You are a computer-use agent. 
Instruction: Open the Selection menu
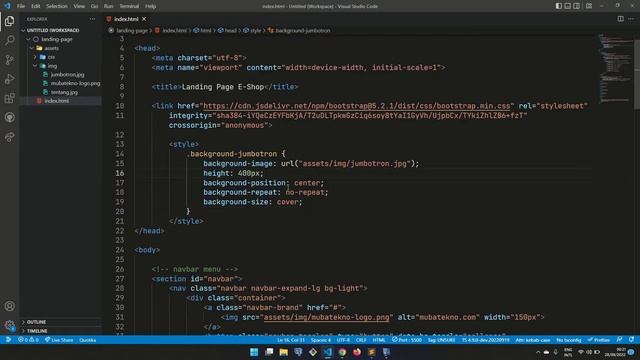(x=57, y=6)
